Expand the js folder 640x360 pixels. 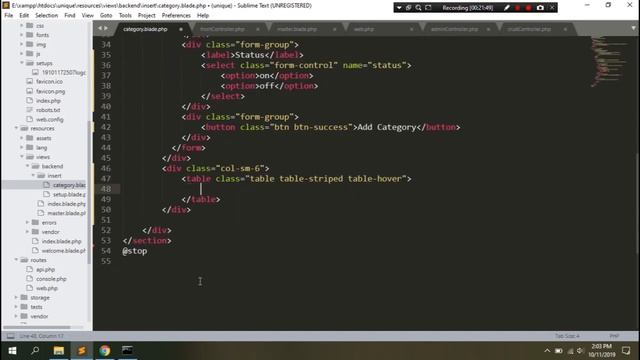coord(22,53)
